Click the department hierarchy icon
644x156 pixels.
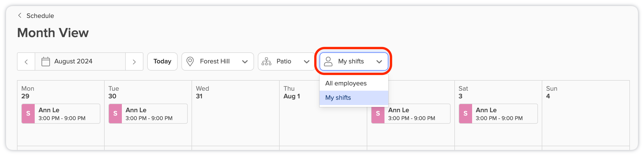pos(266,61)
